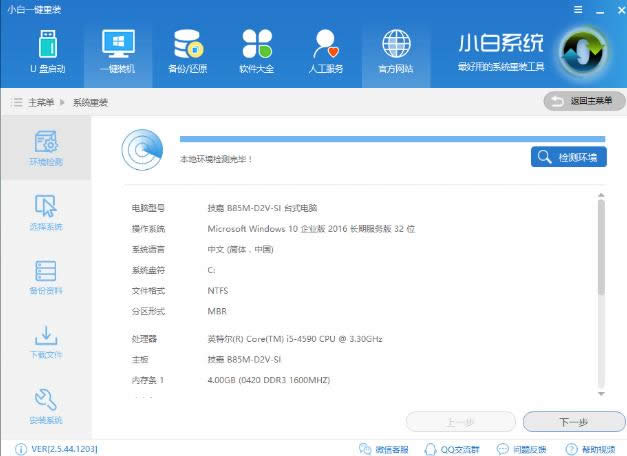The image size is (627, 456).
Task: Open the U盘启动 USB boot tool
Action: pyautogui.click(x=47, y=51)
